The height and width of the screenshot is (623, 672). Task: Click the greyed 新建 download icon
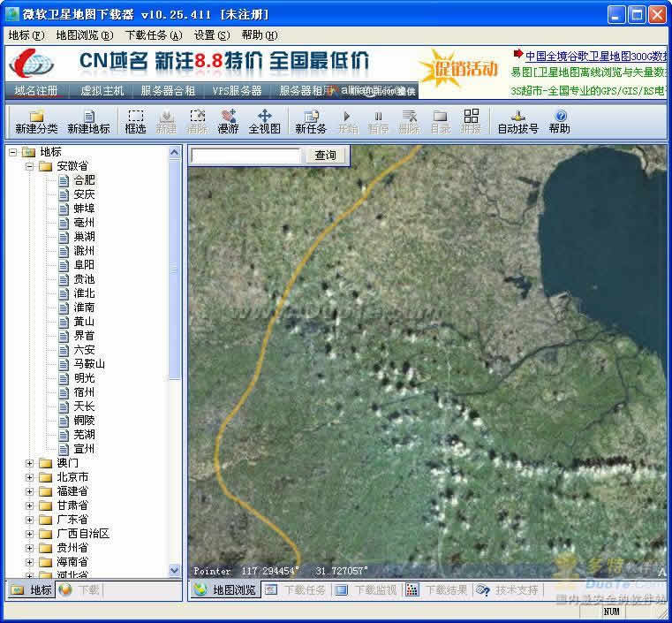(166, 122)
